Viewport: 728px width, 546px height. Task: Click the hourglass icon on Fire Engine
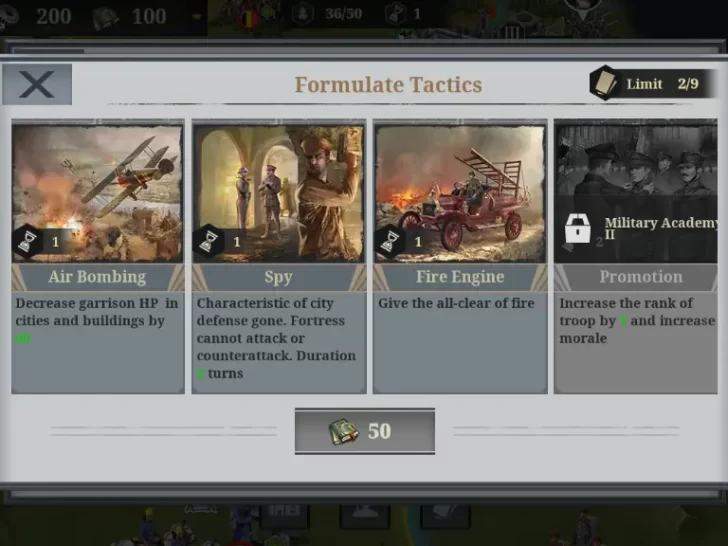pos(390,241)
